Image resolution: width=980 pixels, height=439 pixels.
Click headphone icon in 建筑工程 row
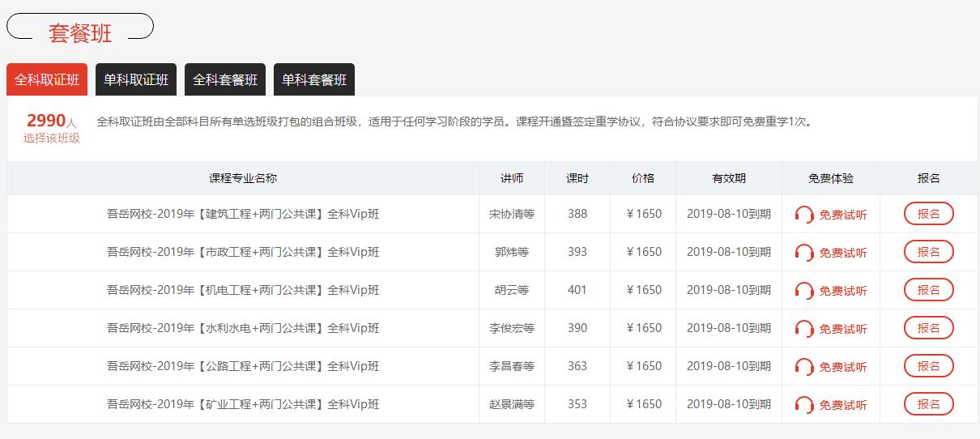[804, 215]
